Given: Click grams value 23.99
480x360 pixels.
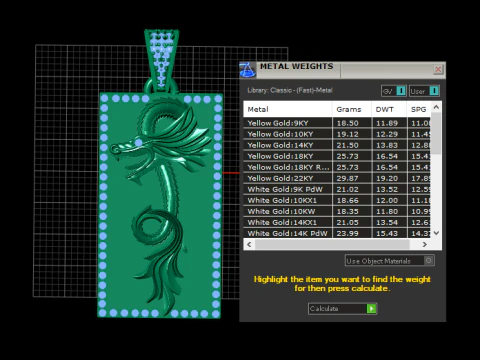Looking at the screenshot, I should click(347, 233).
